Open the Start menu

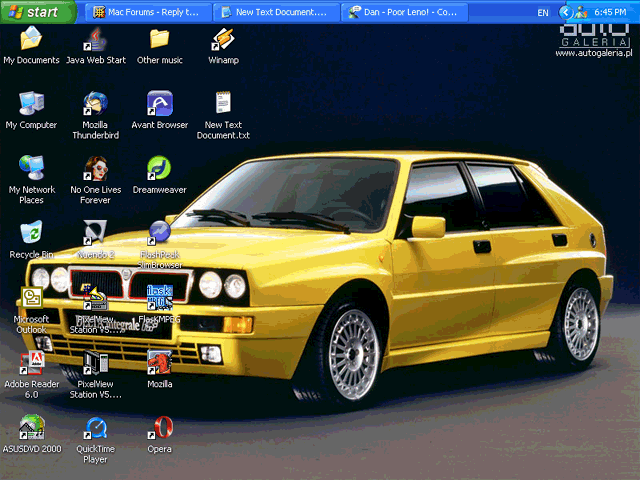point(38,12)
